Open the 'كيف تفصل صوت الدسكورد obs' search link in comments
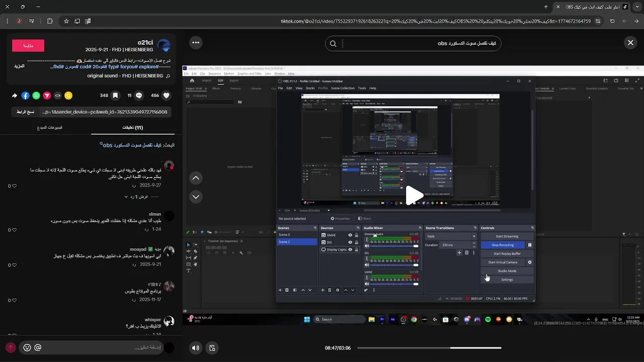This screenshot has height=362, width=644. [132, 145]
